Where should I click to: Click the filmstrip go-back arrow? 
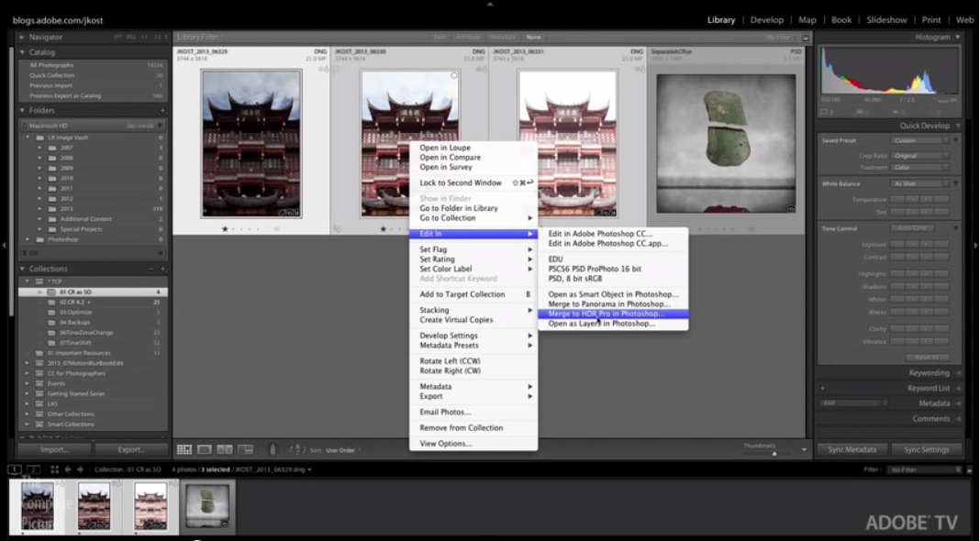(69, 469)
